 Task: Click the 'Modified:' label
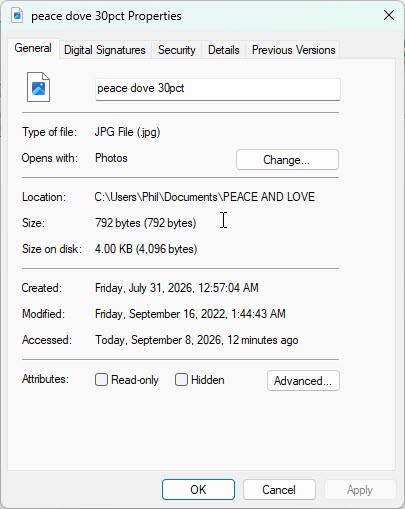point(43,314)
